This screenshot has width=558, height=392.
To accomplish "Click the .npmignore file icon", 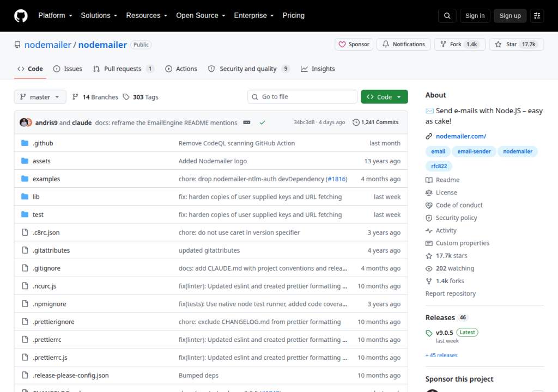I will 25,303.
